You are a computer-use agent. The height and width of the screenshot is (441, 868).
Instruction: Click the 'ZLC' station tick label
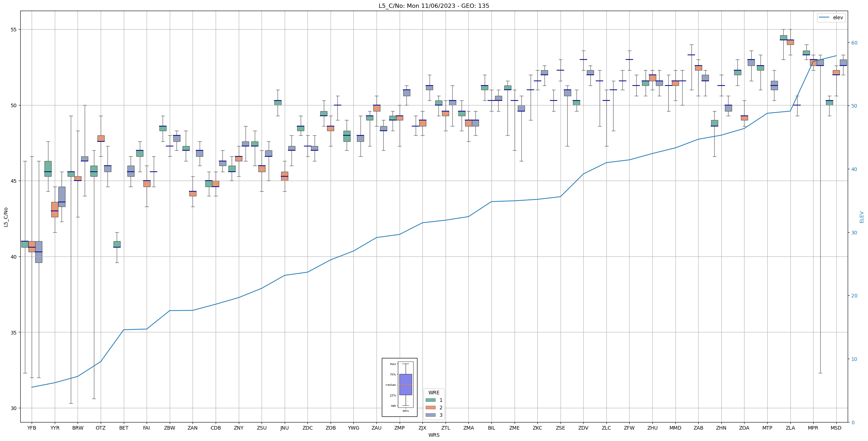click(606, 428)
